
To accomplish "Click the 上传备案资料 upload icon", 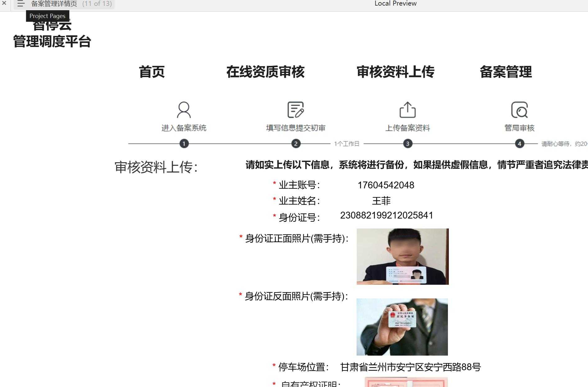I will point(408,110).
